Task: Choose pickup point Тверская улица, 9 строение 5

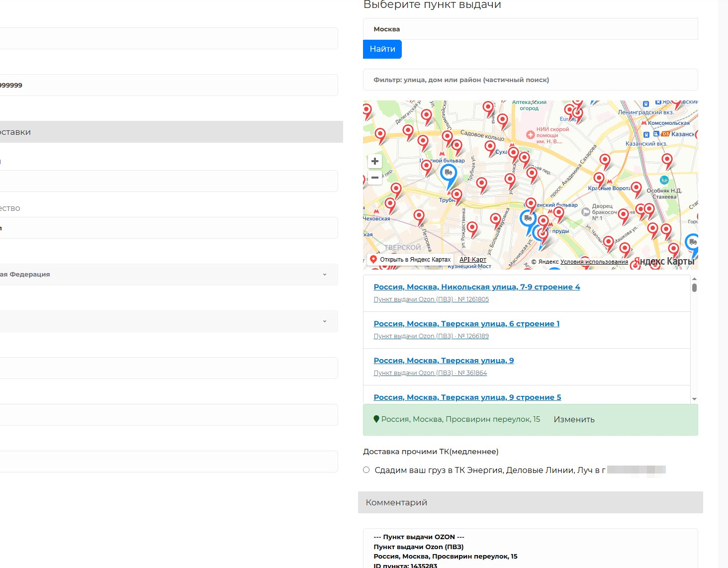Action: pyautogui.click(x=467, y=397)
